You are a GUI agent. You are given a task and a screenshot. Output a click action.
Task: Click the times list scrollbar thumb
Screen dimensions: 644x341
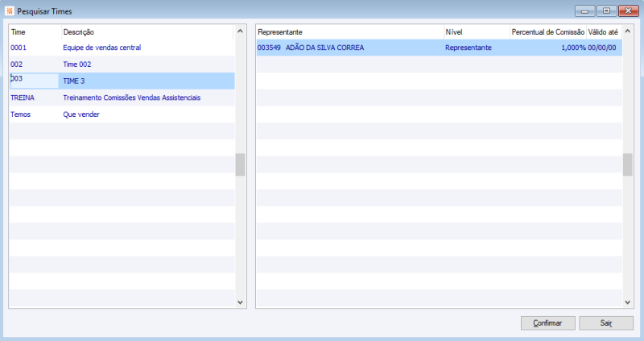click(x=240, y=164)
